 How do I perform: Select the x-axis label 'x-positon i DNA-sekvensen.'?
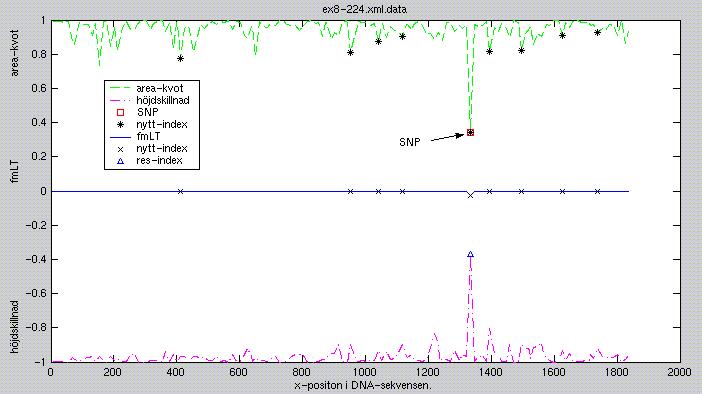tap(363, 385)
